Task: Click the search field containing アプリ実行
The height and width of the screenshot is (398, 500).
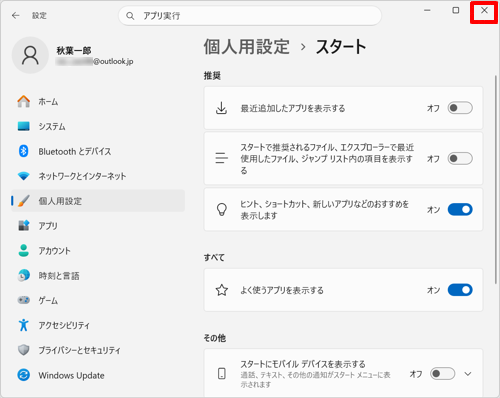Action: [x=250, y=16]
